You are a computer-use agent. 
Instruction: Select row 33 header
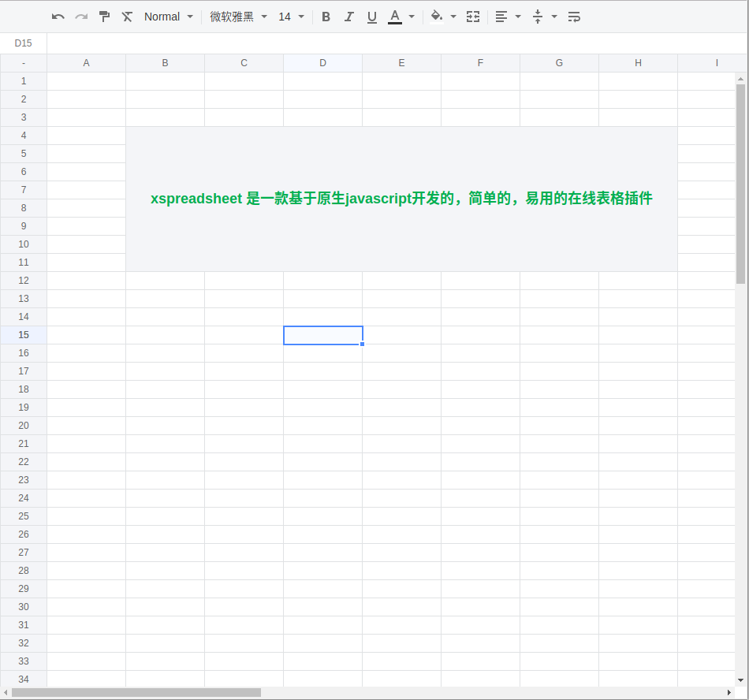(24, 662)
